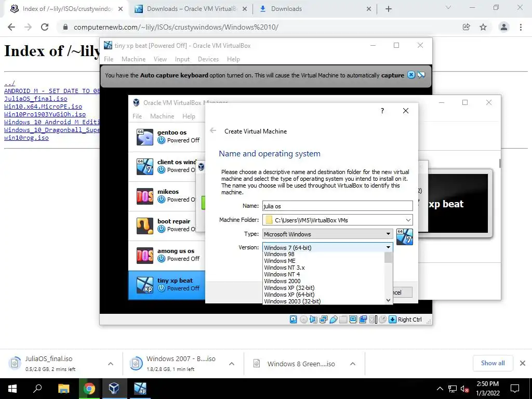Select client os windows VM icon
Screen dimensions: 532x399
point(145,166)
